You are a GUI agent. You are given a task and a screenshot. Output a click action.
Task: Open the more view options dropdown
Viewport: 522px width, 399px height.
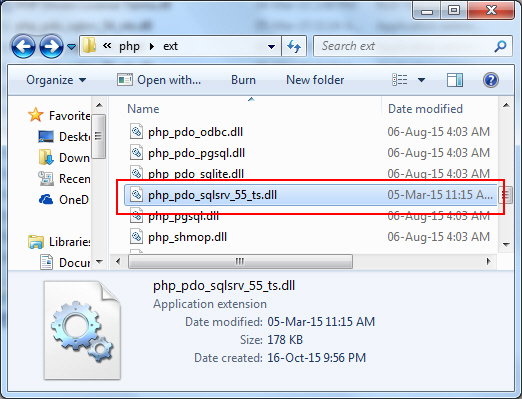pyautogui.click(x=421, y=80)
